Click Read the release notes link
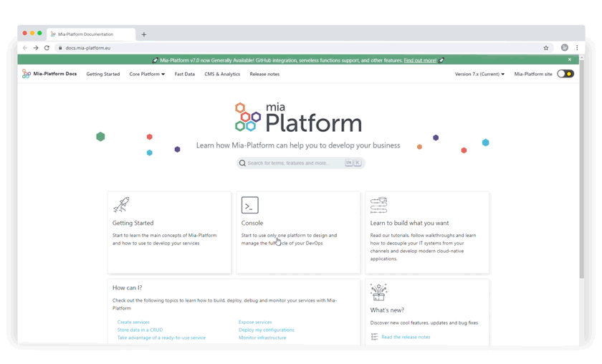The image size is (602, 364). (x=406, y=337)
